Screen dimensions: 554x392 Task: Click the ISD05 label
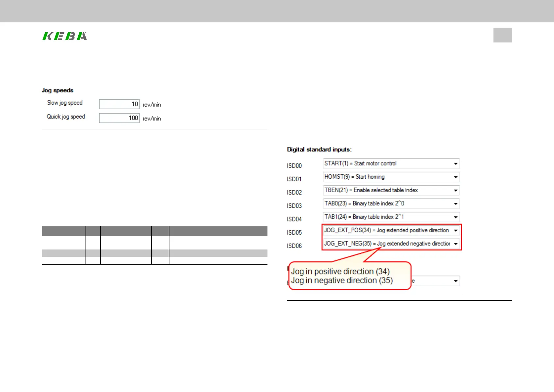tap(294, 232)
